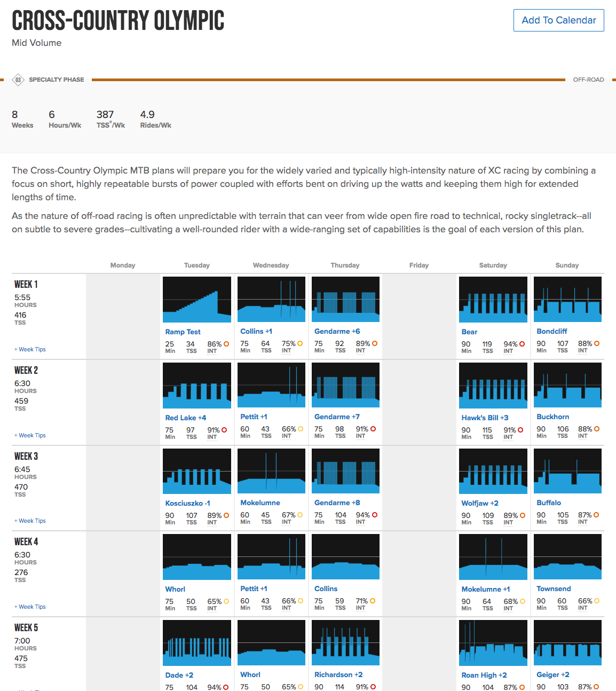The image size is (616, 691).
Task: Open the Gendarme +7 workout link
Action: pos(337,417)
